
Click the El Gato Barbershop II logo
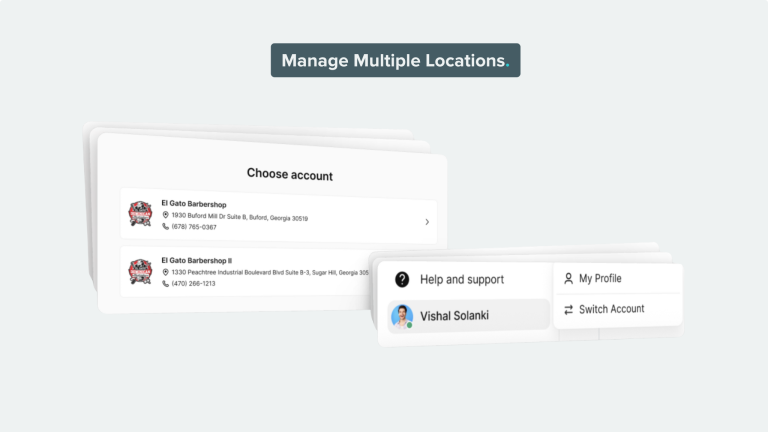pos(140,271)
